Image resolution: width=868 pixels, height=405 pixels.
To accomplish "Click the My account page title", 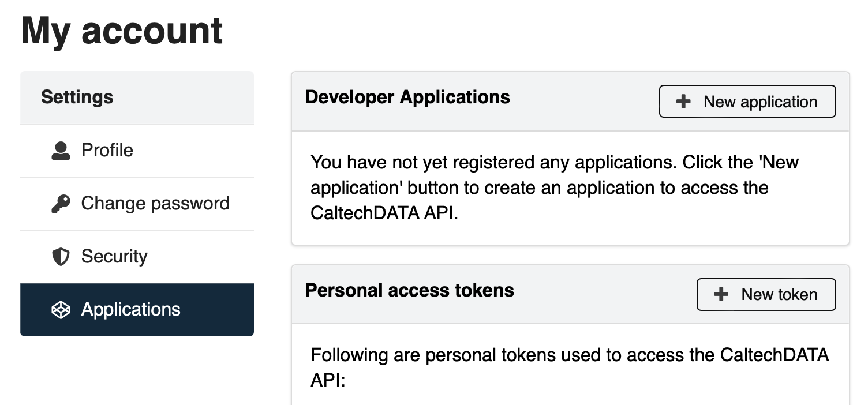I will (122, 30).
